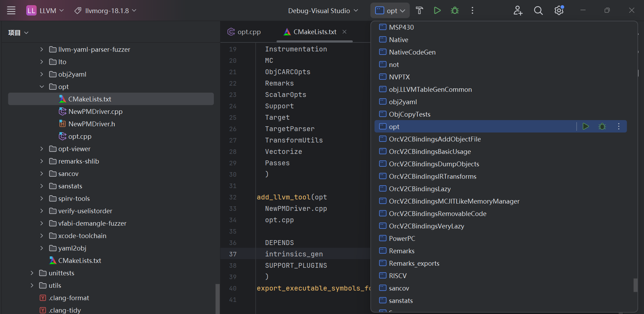This screenshot has height=314, width=644.
Task: Expand llvm-yaml-parser-fuzzer folder
Action: 42,49
